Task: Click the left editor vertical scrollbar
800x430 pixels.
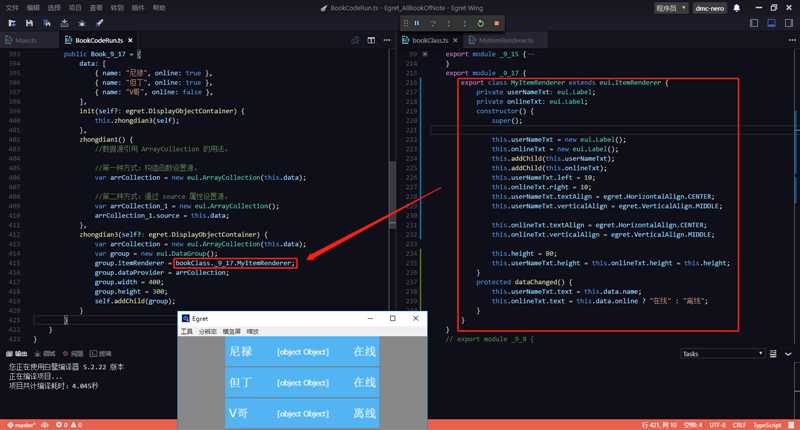Action: click(x=392, y=194)
